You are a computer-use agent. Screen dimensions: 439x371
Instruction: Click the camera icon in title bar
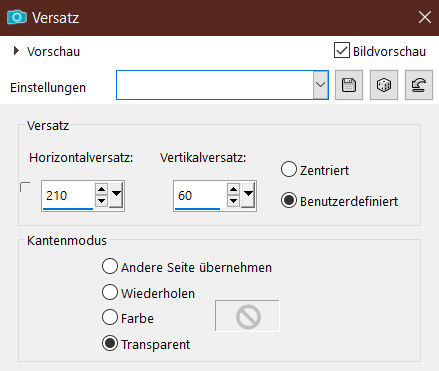[17, 17]
